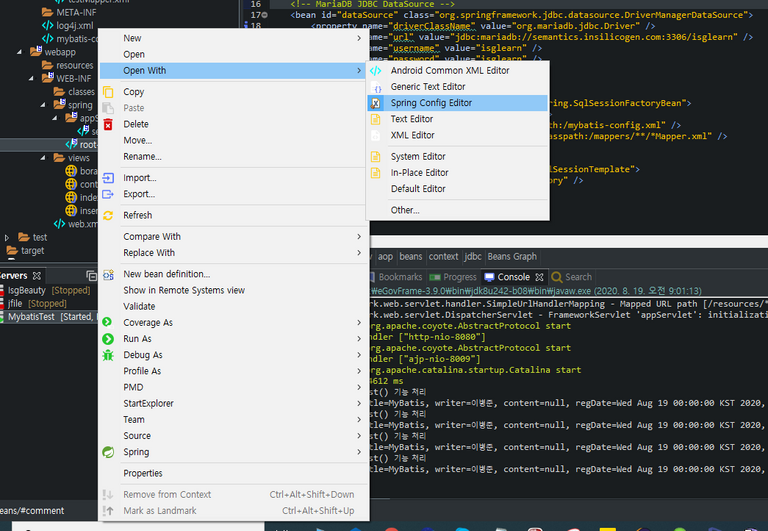Close the Console view tab
Screen dimensions: 768x531
(x=539, y=277)
